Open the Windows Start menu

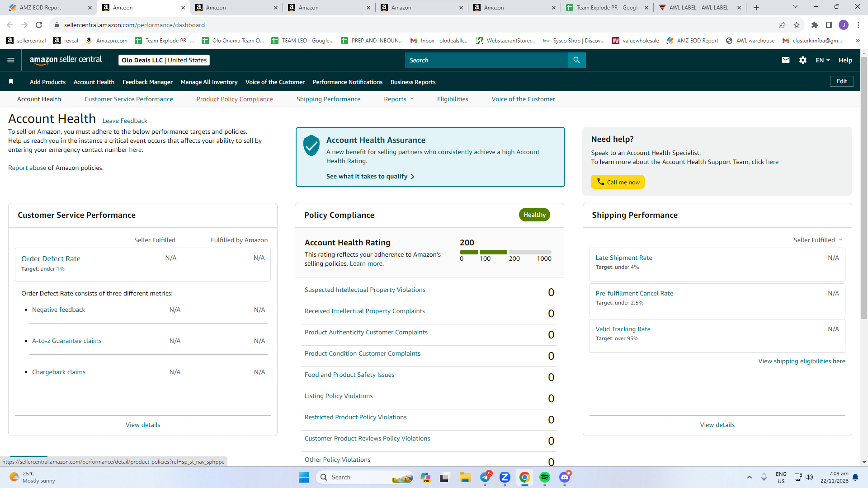coord(304,477)
